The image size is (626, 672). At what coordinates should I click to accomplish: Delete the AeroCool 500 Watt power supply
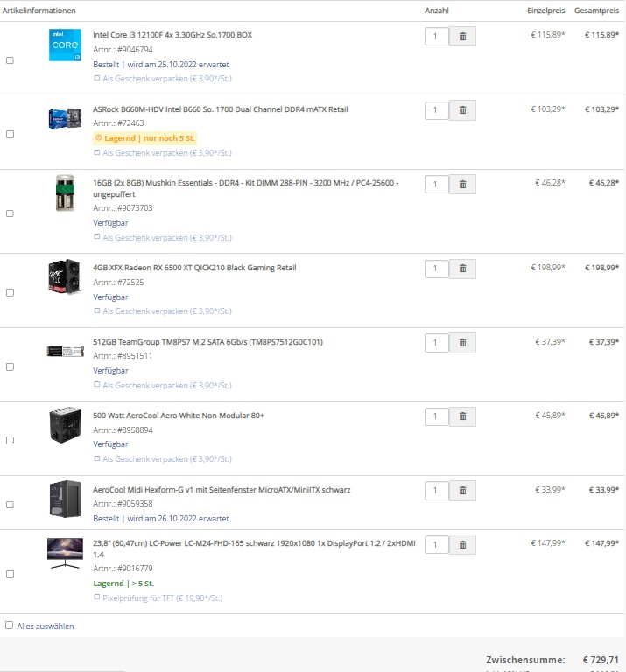(x=462, y=416)
